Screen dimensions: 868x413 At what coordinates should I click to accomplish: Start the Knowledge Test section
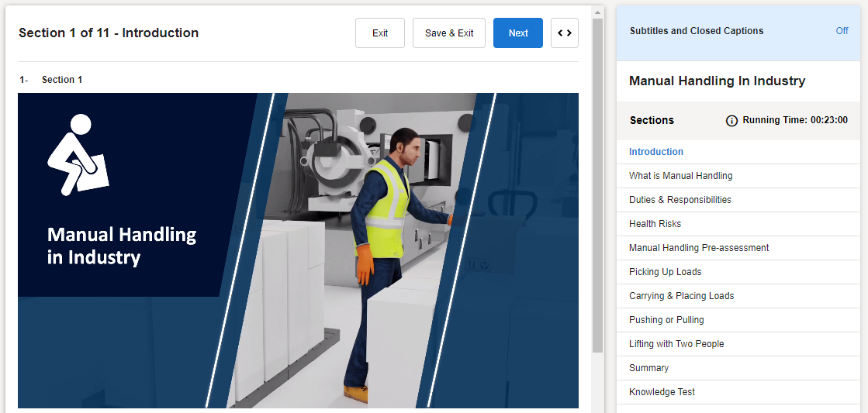[662, 392]
